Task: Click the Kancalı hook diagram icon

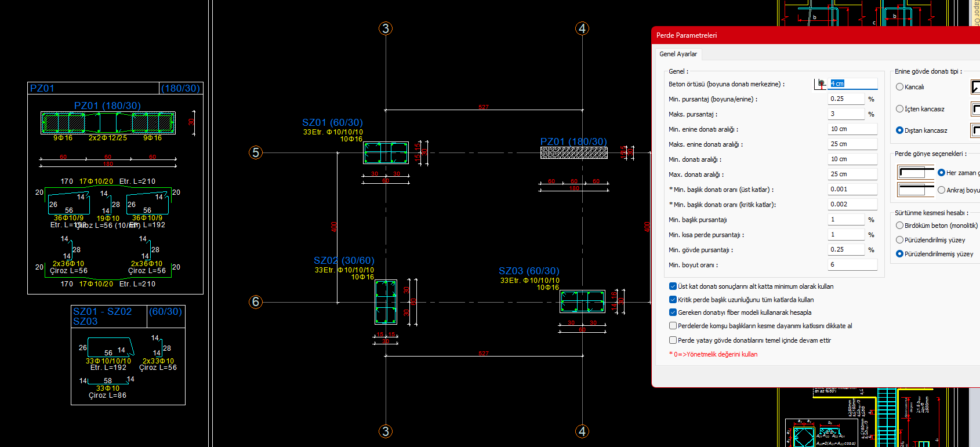Action: [976, 87]
